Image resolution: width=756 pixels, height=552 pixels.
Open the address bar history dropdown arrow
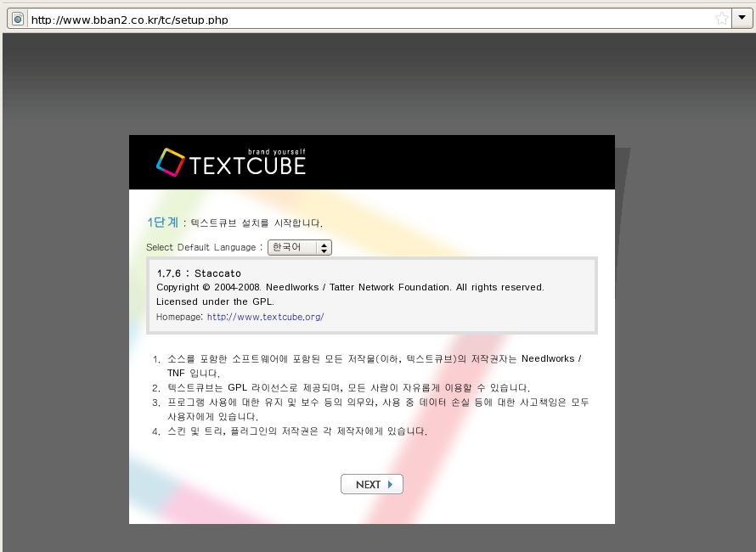tap(742, 19)
